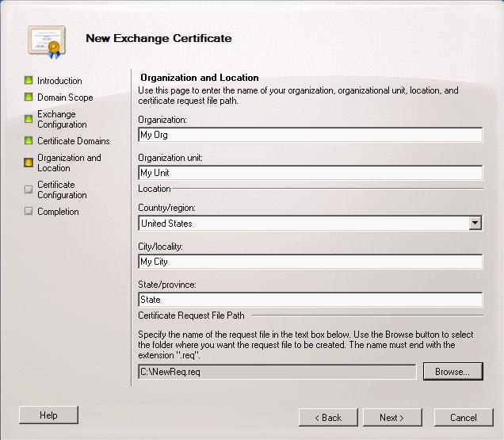
Task: Click the yellow Organization and Location indicator
Action: (x=29, y=163)
